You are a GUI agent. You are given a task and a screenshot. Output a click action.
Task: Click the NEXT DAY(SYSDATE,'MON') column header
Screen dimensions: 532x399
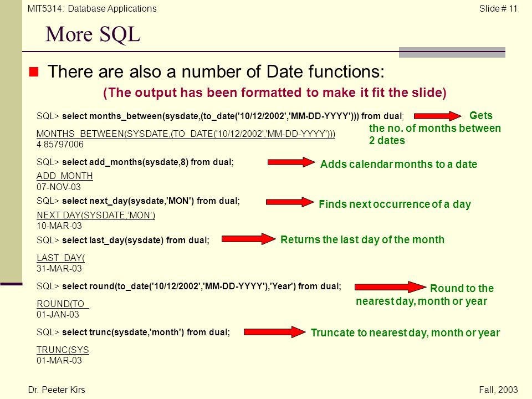pyautogui.click(x=96, y=216)
